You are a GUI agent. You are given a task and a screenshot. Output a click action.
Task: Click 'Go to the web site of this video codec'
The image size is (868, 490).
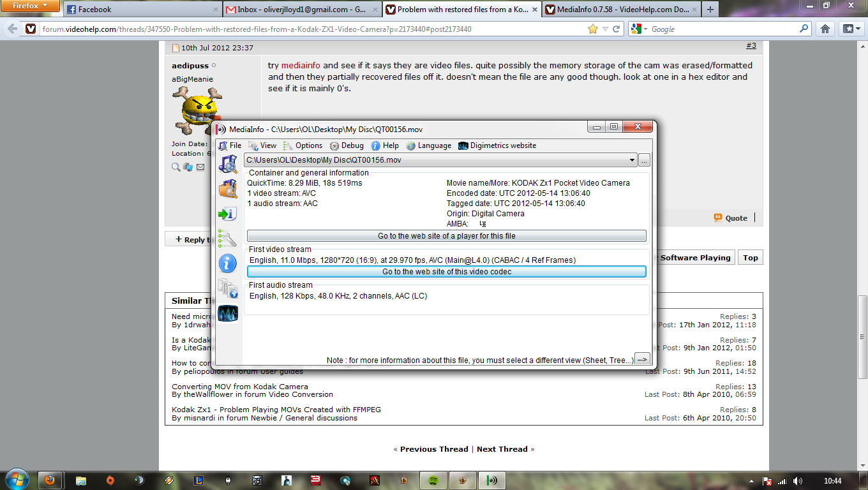click(x=447, y=272)
